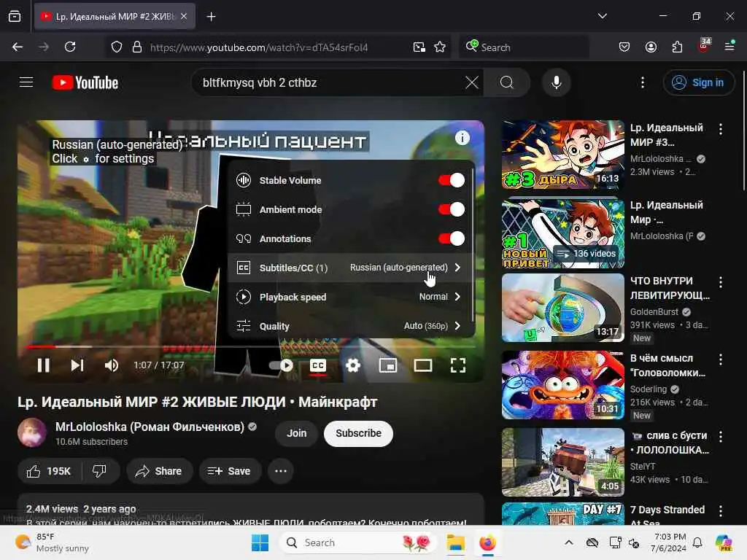The height and width of the screenshot is (560, 747).
Task: Open Firefox extensions puzzle icon
Action: 677,47
